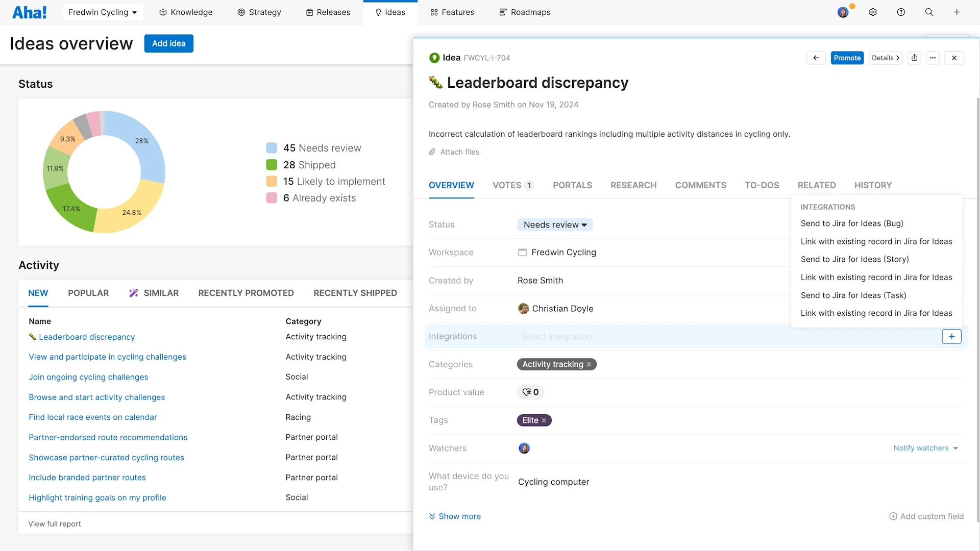Image resolution: width=980 pixels, height=551 pixels.
Task: Click the share icon in idea panel
Action: click(x=914, y=58)
